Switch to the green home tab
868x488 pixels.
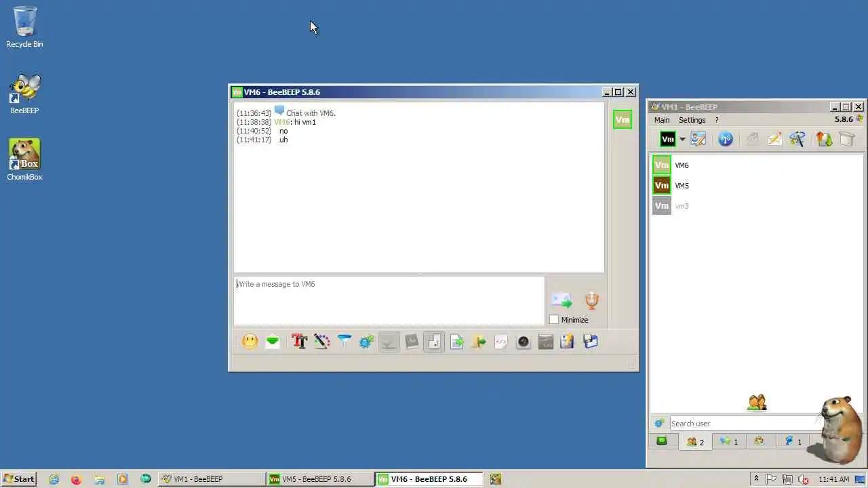pyautogui.click(x=663, y=441)
